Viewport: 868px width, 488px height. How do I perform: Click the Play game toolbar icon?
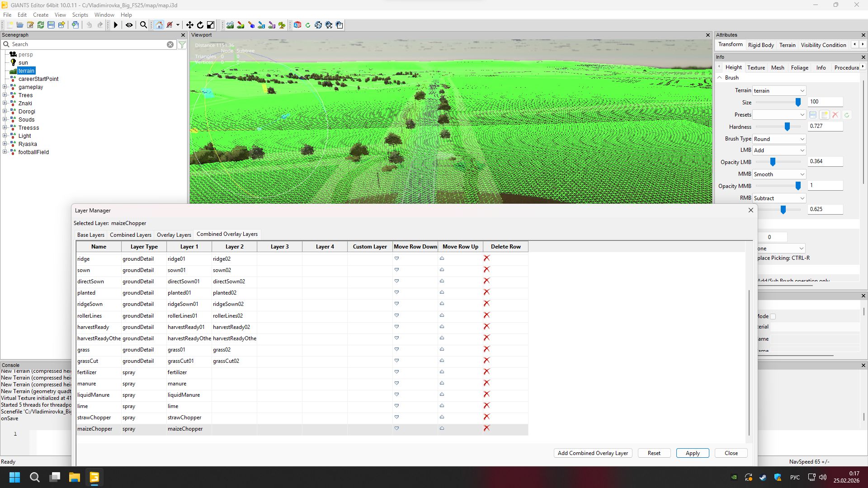click(x=116, y=25)
